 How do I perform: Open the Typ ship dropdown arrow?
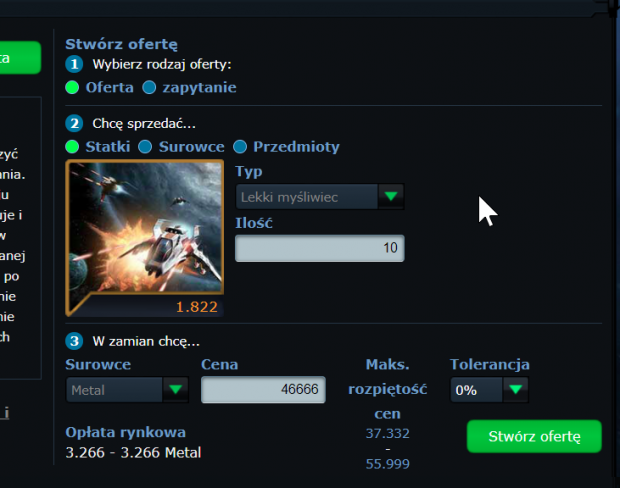(391, 196)
